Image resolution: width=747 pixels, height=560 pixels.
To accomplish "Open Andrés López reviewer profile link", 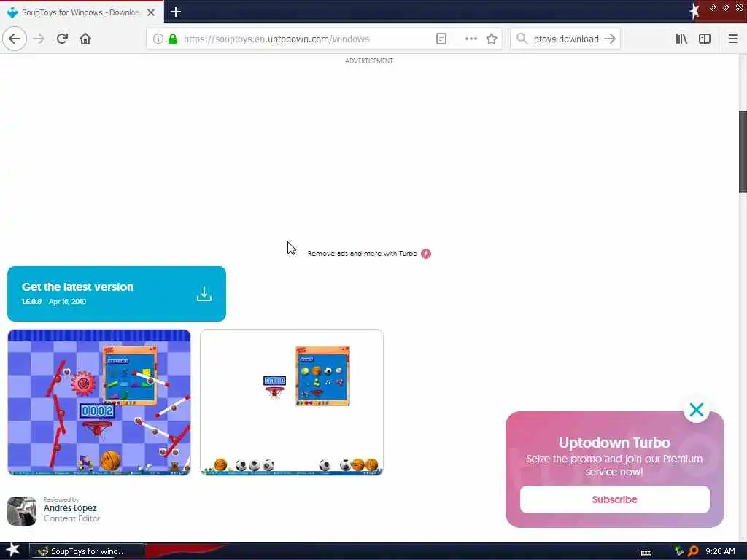I will [x=70, y=508].
